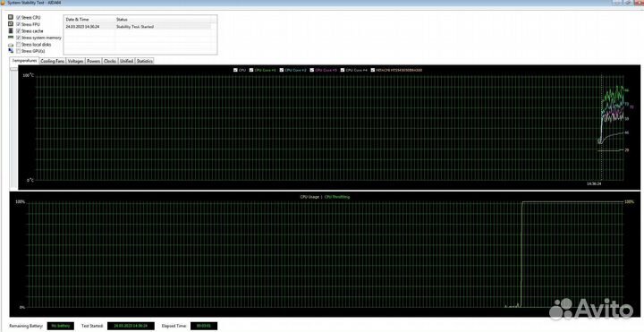Toggle the CPU Core #1 legend checkbox
The image size is (644, 332).
[251, 70]
